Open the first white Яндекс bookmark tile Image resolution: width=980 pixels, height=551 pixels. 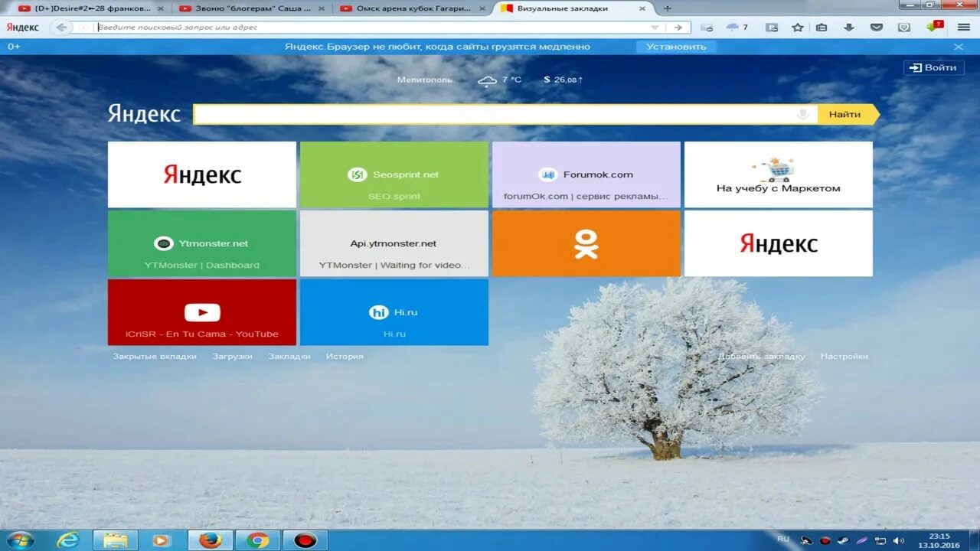pos(202,174)
